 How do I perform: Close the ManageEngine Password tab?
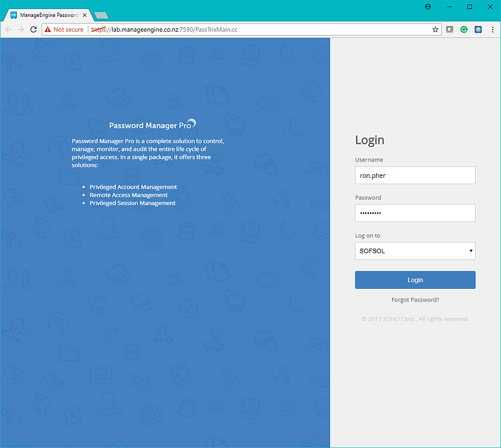coord(85,15)
